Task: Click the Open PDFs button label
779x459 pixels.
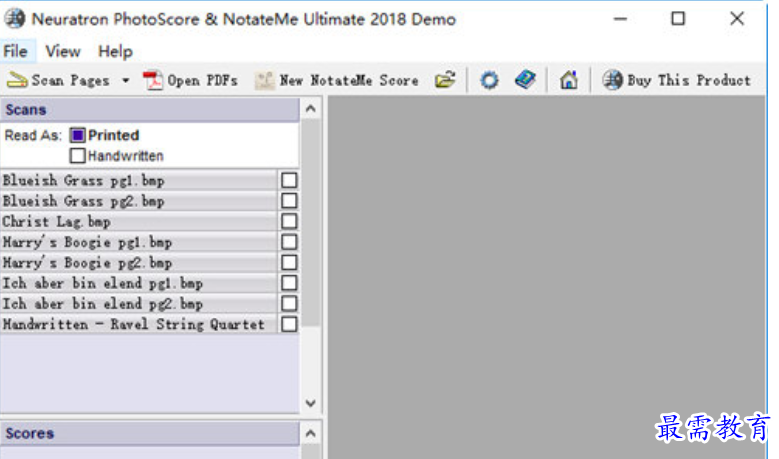Action: click(x=202, y=80)
